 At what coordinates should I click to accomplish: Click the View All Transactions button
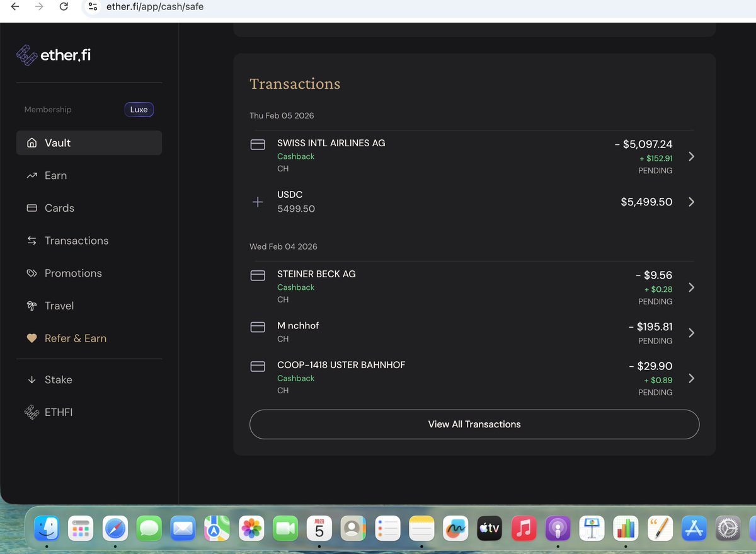[474, 424]
